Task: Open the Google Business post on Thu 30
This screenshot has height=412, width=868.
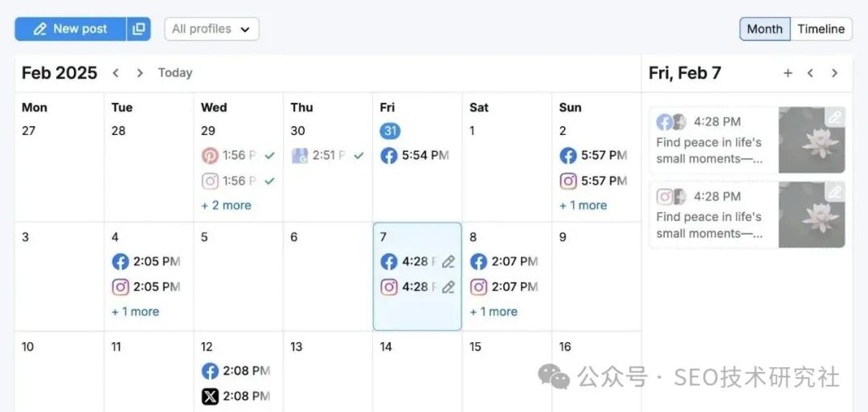Action: pyautogui.click(x=319, y=156)
